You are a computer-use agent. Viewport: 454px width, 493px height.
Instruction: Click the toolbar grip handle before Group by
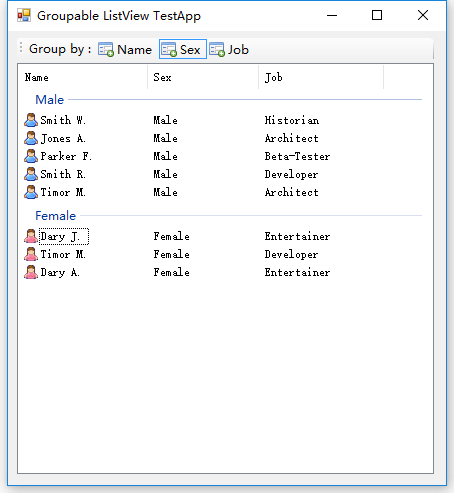pyautogui.click(x=21, y=47)
